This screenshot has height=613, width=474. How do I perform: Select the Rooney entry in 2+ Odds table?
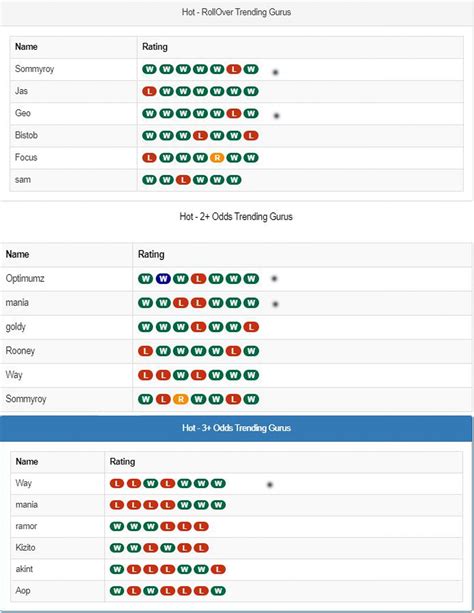20,351
